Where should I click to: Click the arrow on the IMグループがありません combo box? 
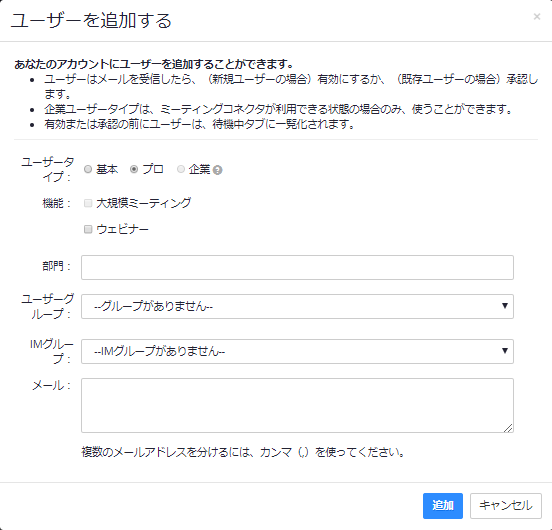[504, 351]
